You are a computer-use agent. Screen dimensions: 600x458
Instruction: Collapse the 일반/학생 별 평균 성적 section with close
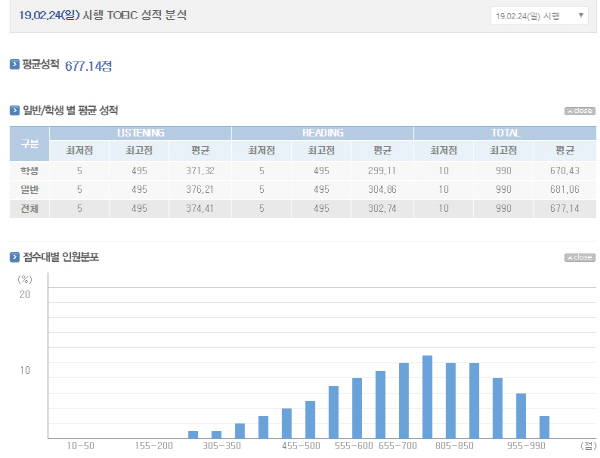coord(580,111)
